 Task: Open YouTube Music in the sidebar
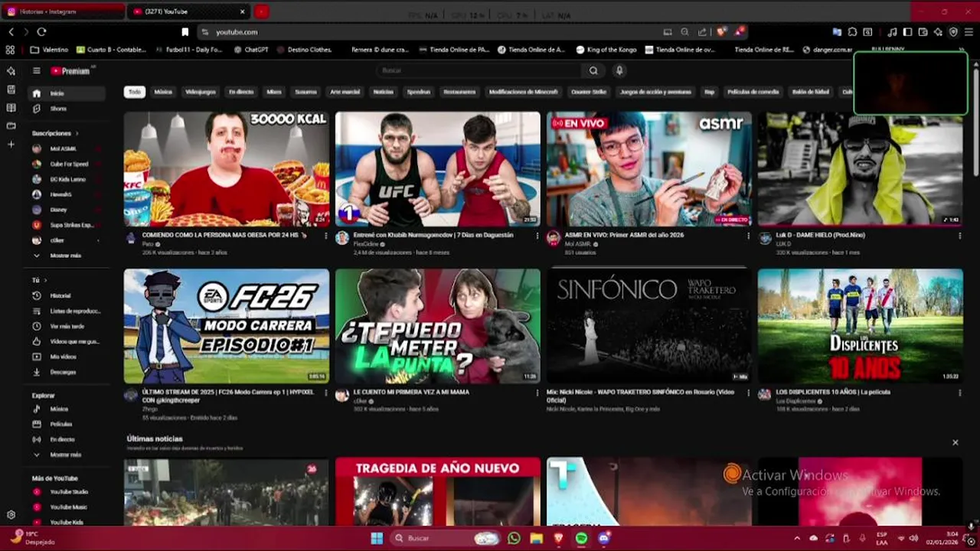point(65,507)
